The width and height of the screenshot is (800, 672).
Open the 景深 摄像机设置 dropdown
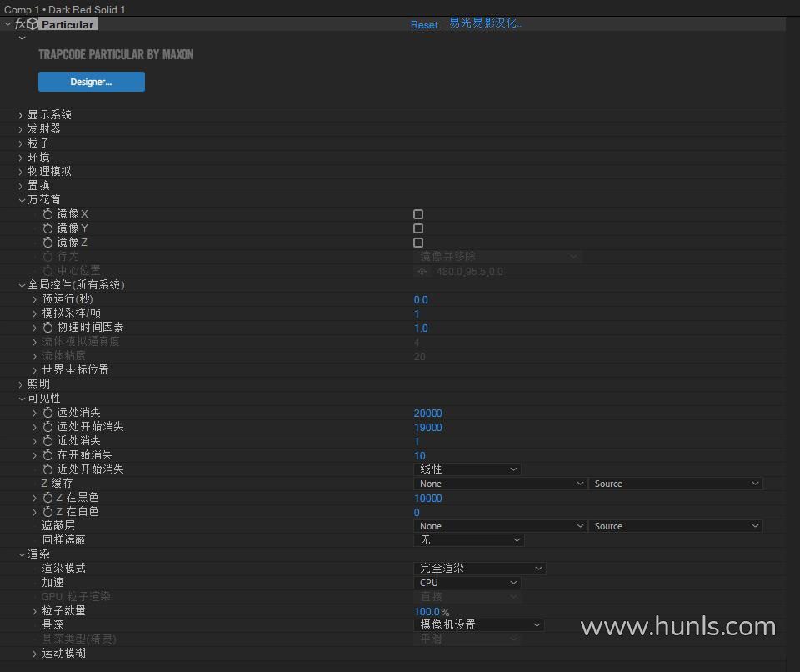tap(478, 625)
